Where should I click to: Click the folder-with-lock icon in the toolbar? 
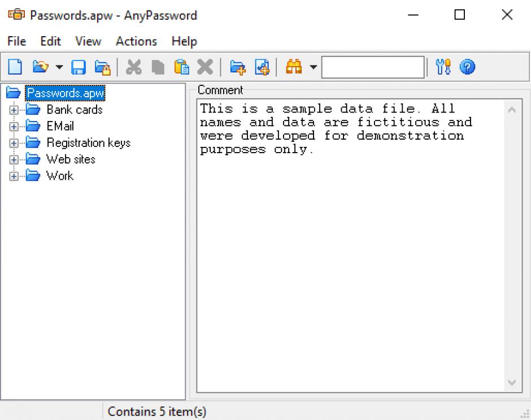[103, 67]
